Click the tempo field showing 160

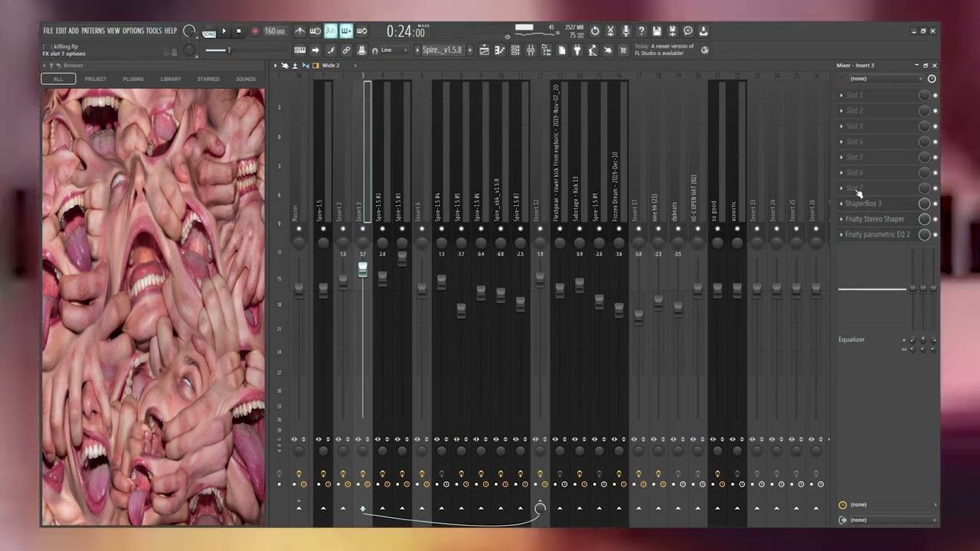[275, 31]
